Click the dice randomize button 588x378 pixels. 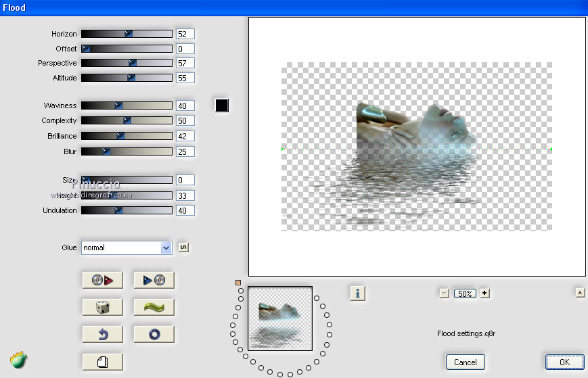102,307
